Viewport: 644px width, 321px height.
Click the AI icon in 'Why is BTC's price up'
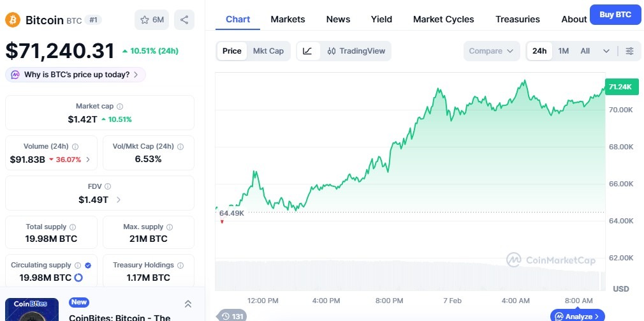[x=15, y=75]
